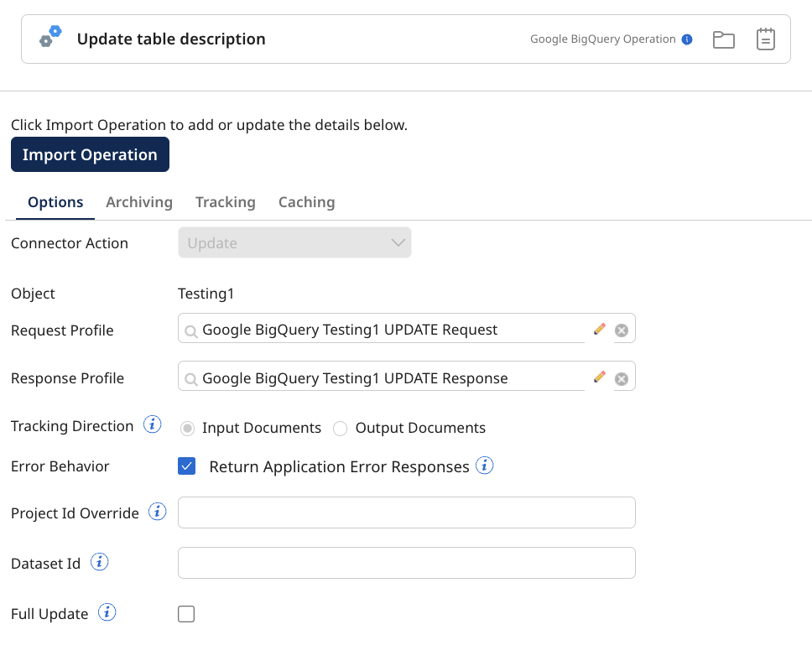Open the Dataset Id info tooltip
This screenshot has height=666, width=812.
[99, 562]
